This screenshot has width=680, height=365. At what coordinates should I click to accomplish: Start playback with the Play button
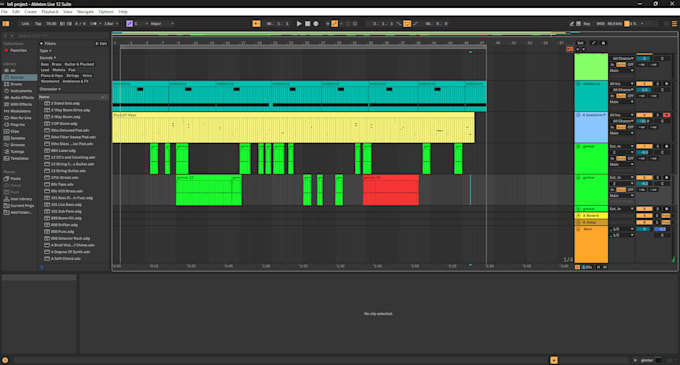click(x=299, y=24)
